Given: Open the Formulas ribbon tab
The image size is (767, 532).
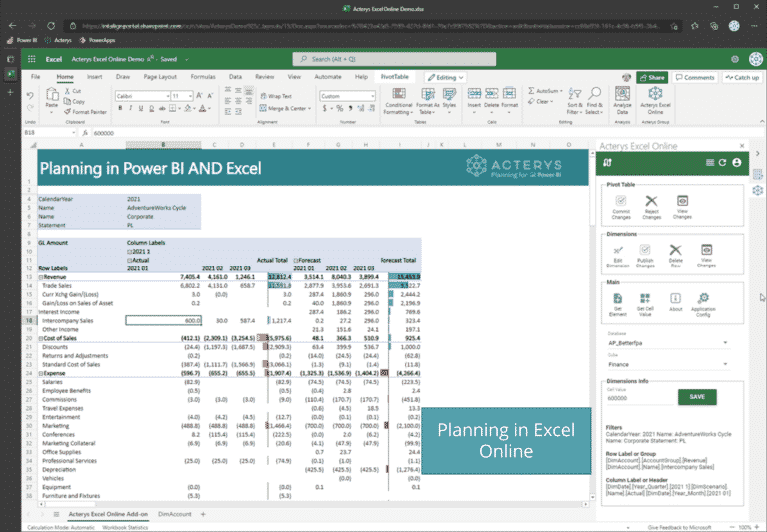Looking at the screenshot, I should coord(203,77).
